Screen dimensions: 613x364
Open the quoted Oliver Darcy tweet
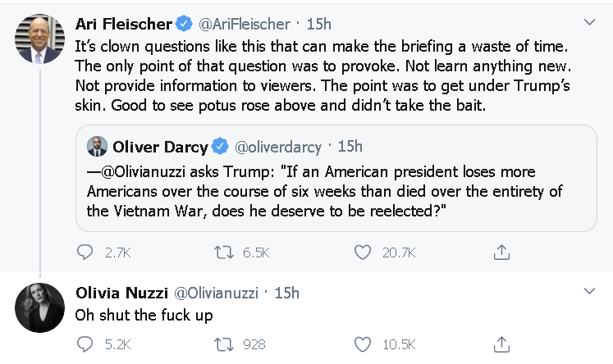tap(336, 179)
